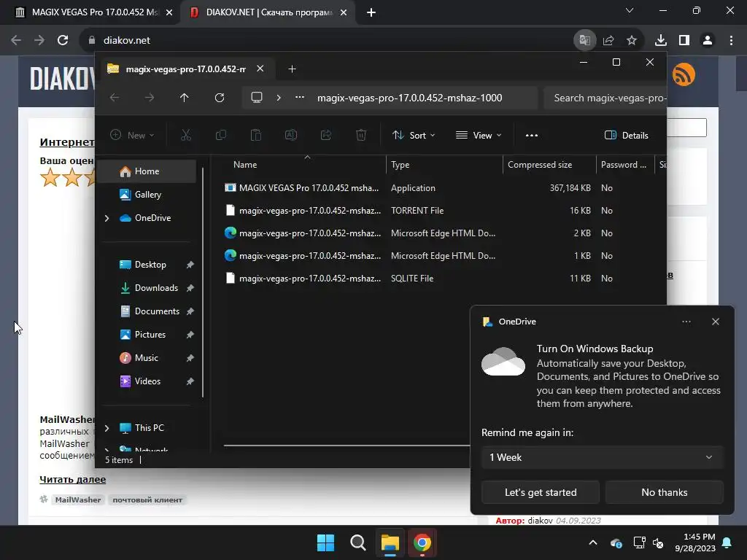
Task: Click Let's get started button
Action: 541,492
